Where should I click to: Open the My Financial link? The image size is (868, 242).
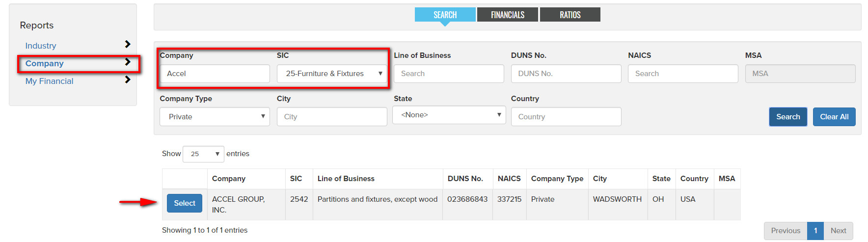(x=49, y=81)
